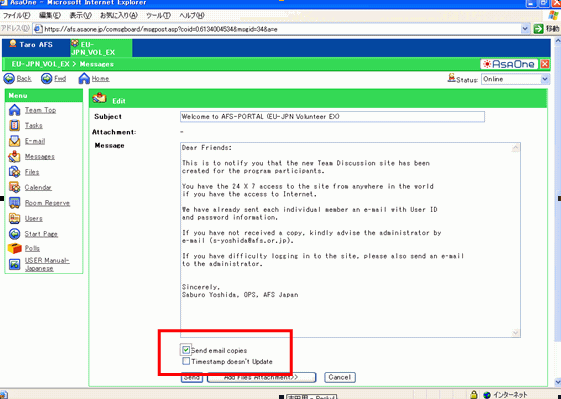561x399 pixels.
Task: Follow the Start Page link
Action: 41,234
